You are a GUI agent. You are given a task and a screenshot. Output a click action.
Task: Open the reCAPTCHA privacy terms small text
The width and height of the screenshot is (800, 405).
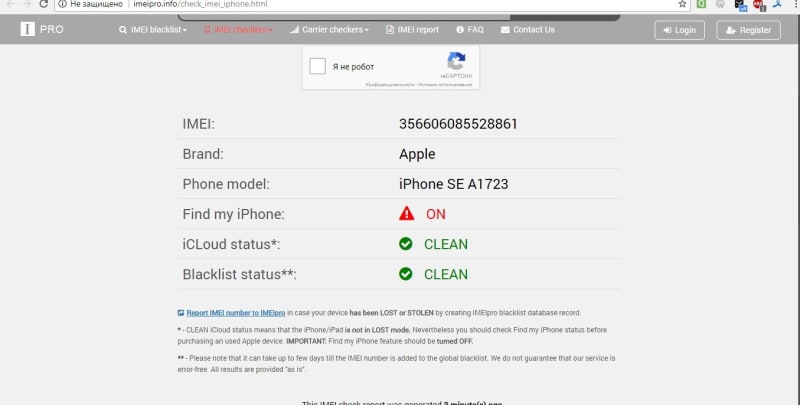coord(419,85)
